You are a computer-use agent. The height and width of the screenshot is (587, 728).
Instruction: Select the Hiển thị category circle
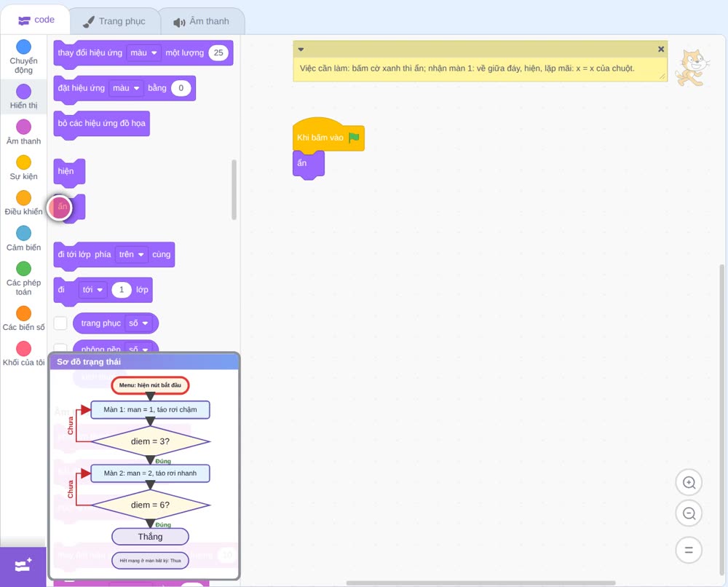[x=24, y=92]
